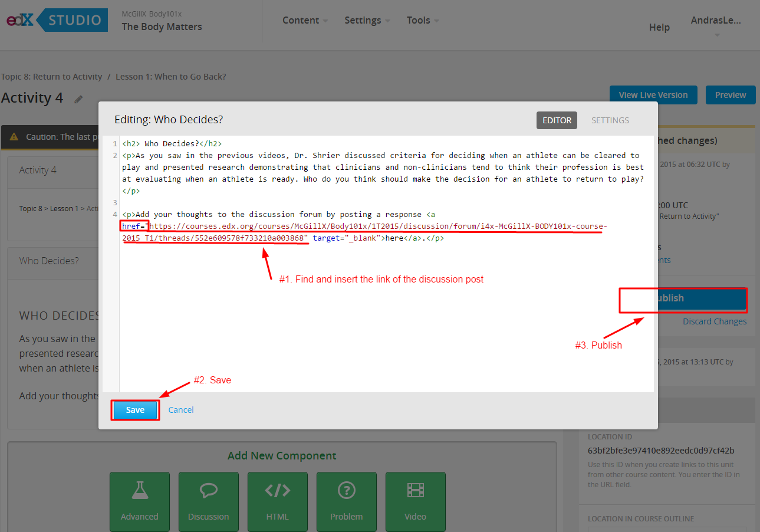Add a new Discussion component
Image resolution: width=760 pixels, height=532 pixels.
pyautogui.click(x=209, y=502)
